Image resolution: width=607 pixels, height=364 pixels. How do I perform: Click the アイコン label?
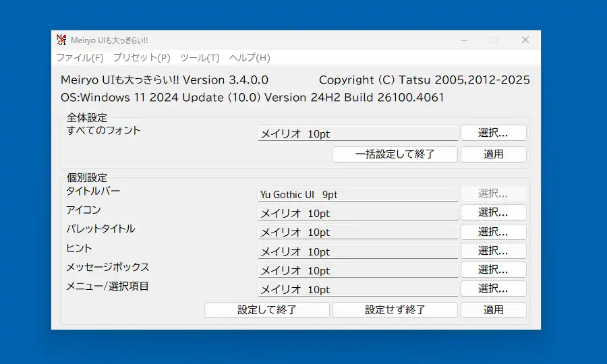pos(83,210)
